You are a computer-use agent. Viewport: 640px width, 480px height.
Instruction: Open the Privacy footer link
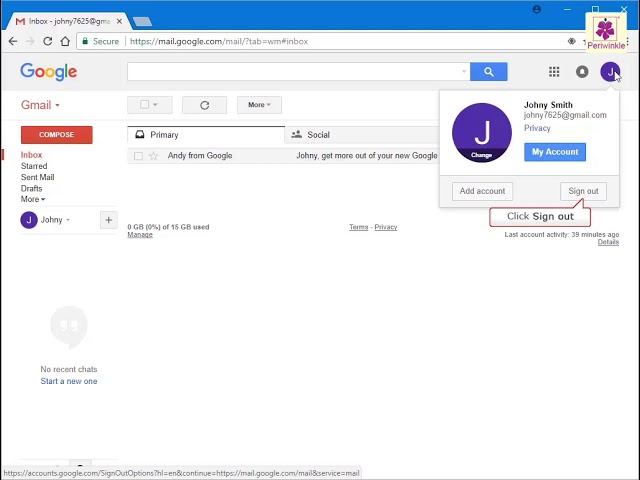386,227
